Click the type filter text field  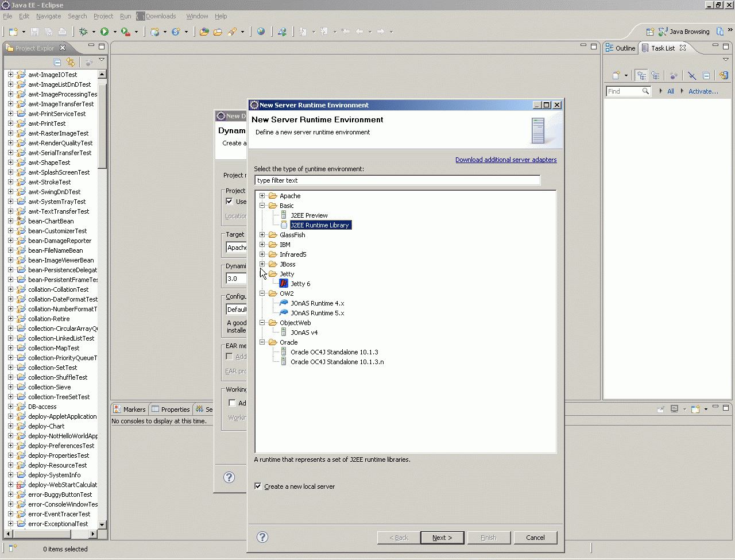[397, 180]
